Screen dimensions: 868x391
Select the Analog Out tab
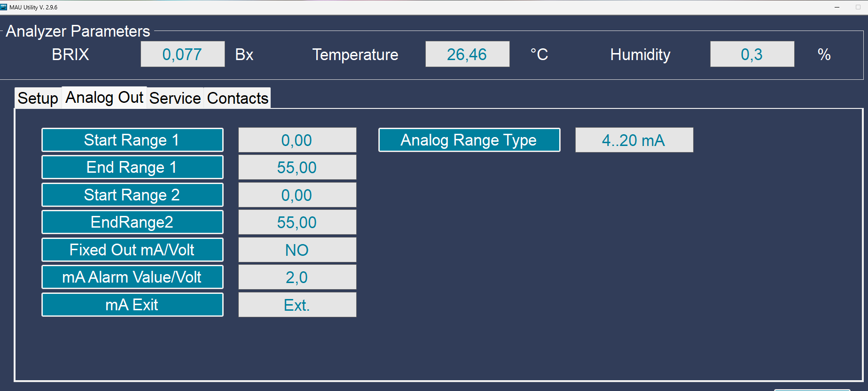104,97
